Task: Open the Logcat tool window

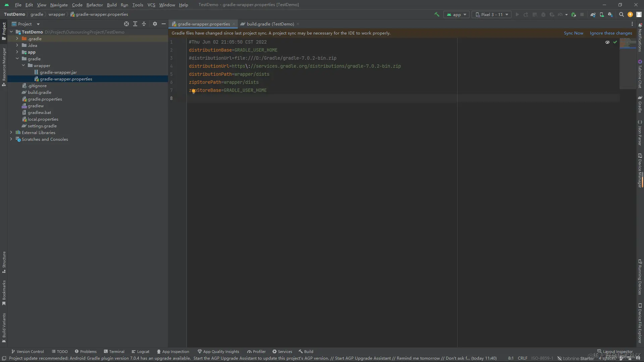Action: tap(141, 352)
